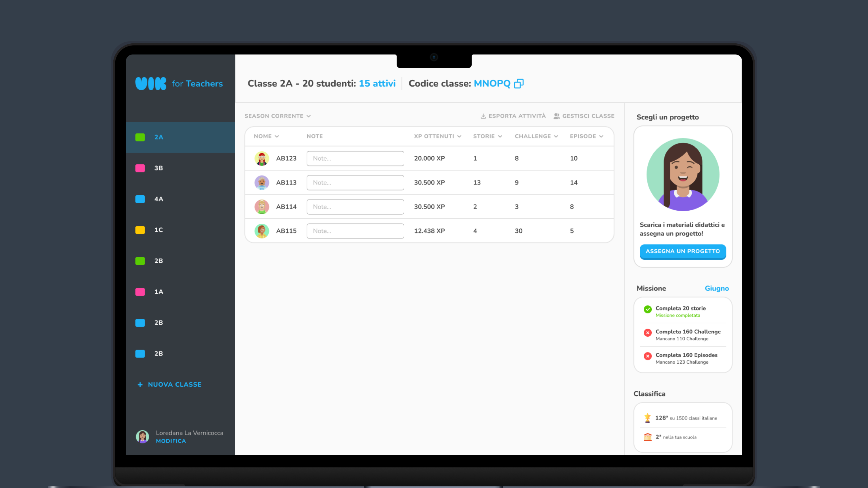This screenshot has height=488, width=868.
Task: Select class 1A in sidebar
Action: point(180,292)
